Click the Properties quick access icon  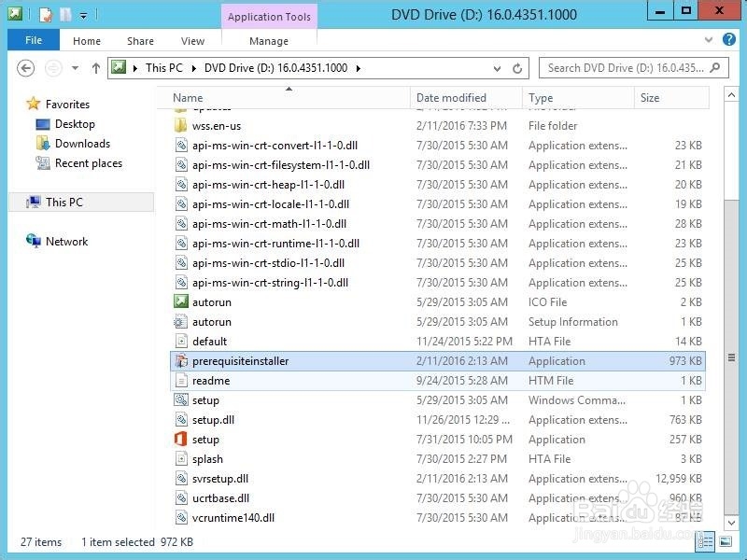tap(46, 14)
